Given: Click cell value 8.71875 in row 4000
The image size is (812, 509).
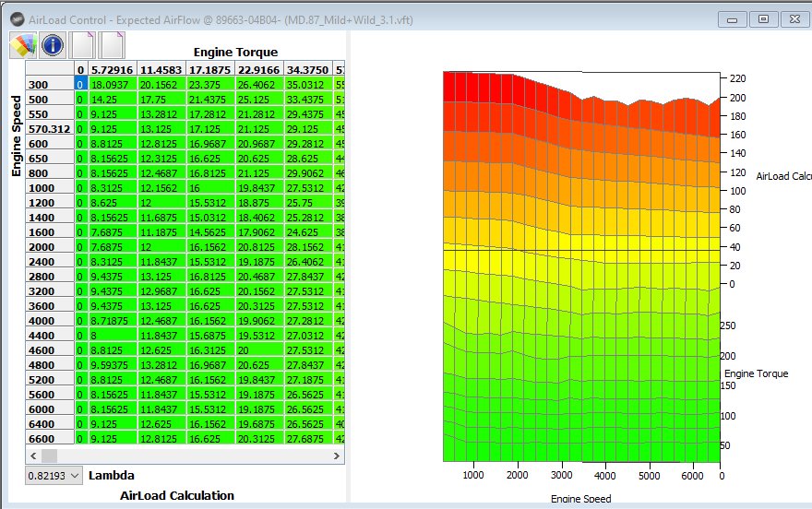Looking at the screenshot, I should point(113,321).
